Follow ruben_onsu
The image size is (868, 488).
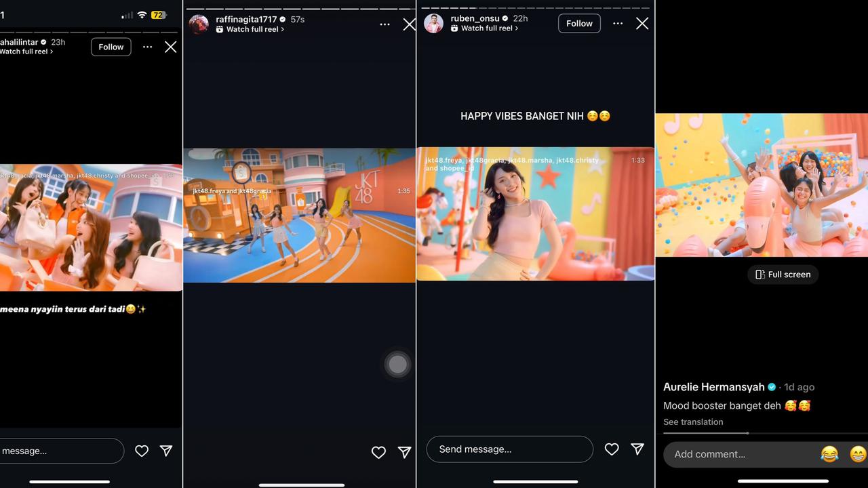click(x=579, y=24)
